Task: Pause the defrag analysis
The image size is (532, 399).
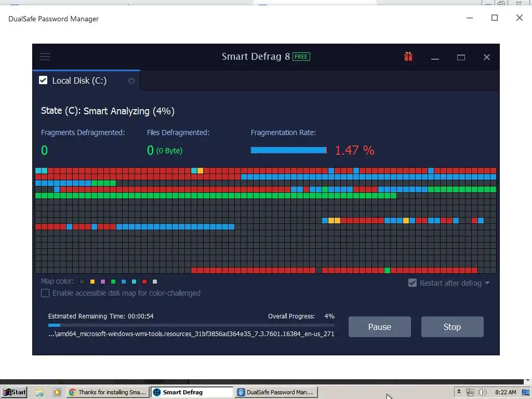Action: click(x=380, y=327)
